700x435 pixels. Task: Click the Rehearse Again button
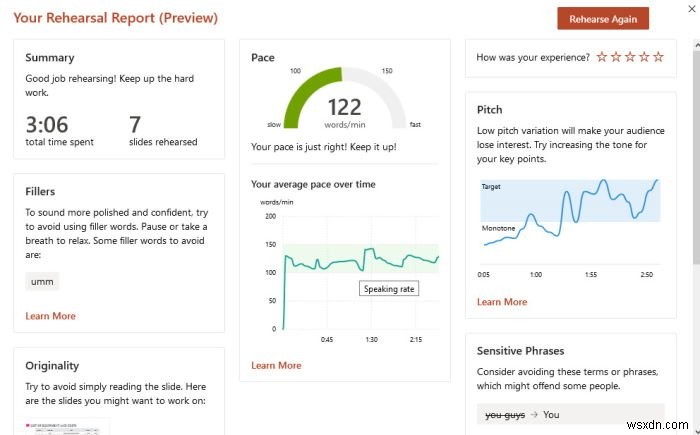point(603,19)
